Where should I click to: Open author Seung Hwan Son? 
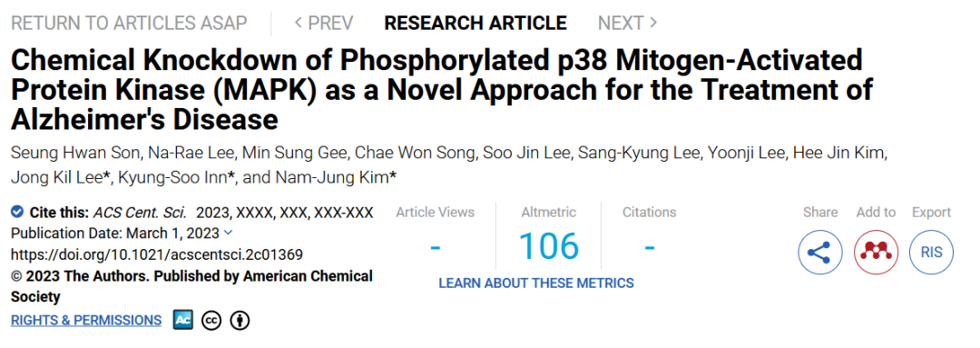[64, 154]
